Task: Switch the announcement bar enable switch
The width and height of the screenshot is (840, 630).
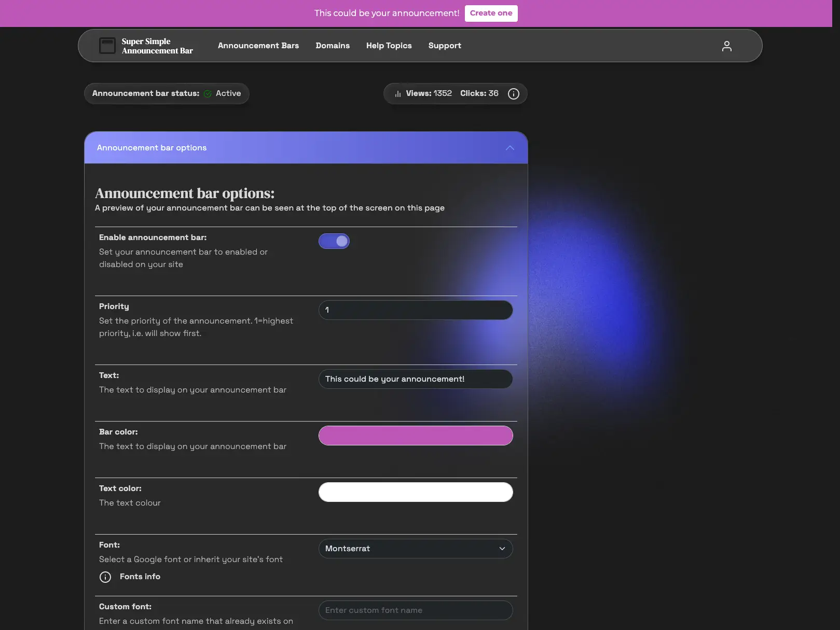Action: point(334,241)
